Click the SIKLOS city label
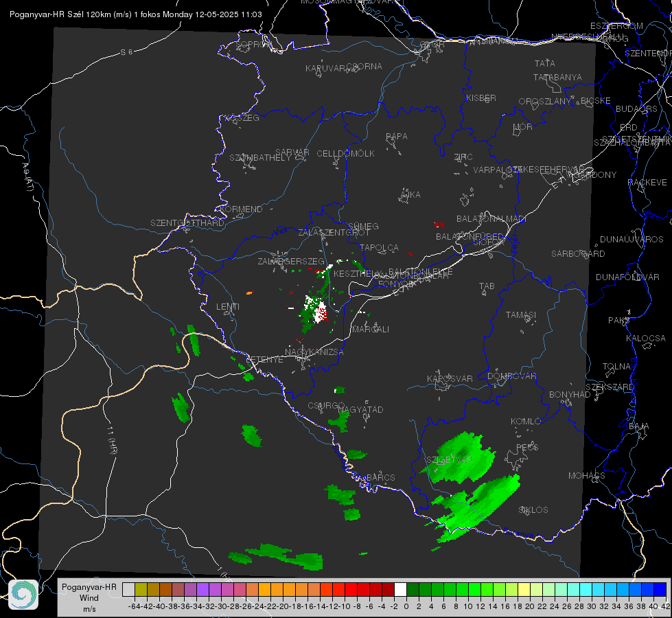Viewport: 672px width, 618px height. click(533, 510)
